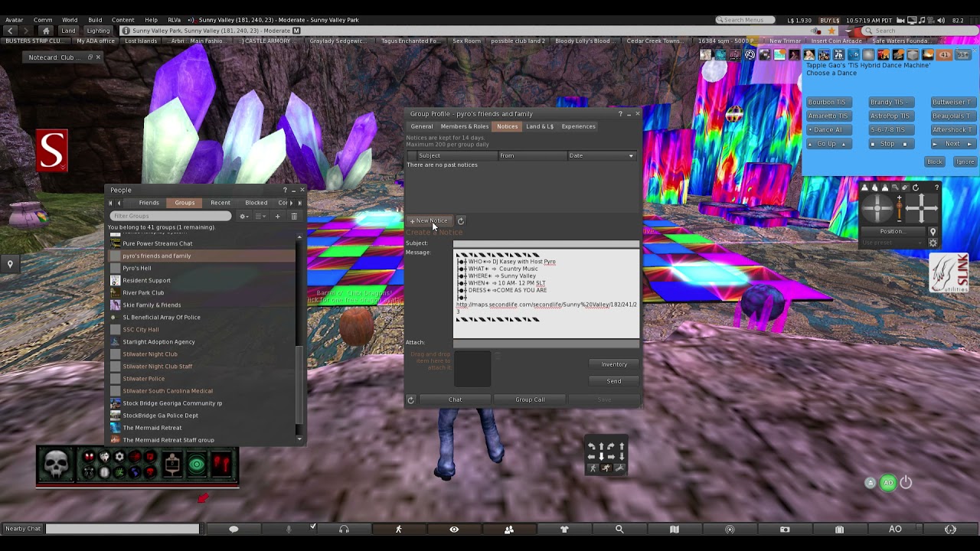Open the help question mark in People panel
Image resolution: width=980 pixels, height=551 pixels.
[x=285, y=190]
